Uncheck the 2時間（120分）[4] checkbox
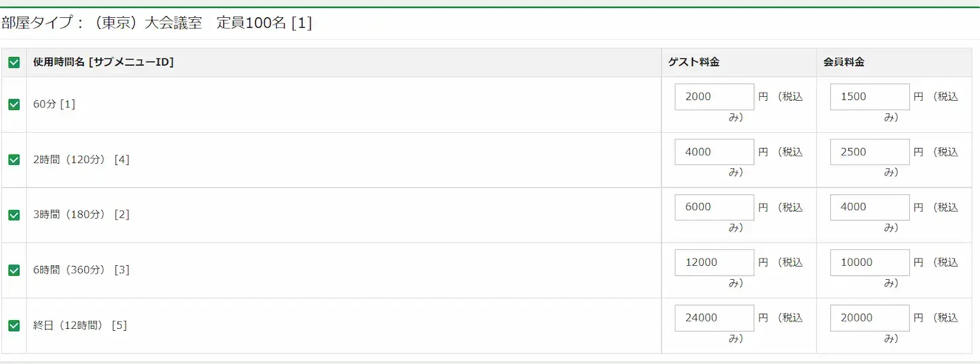 (x=13, y=160)
